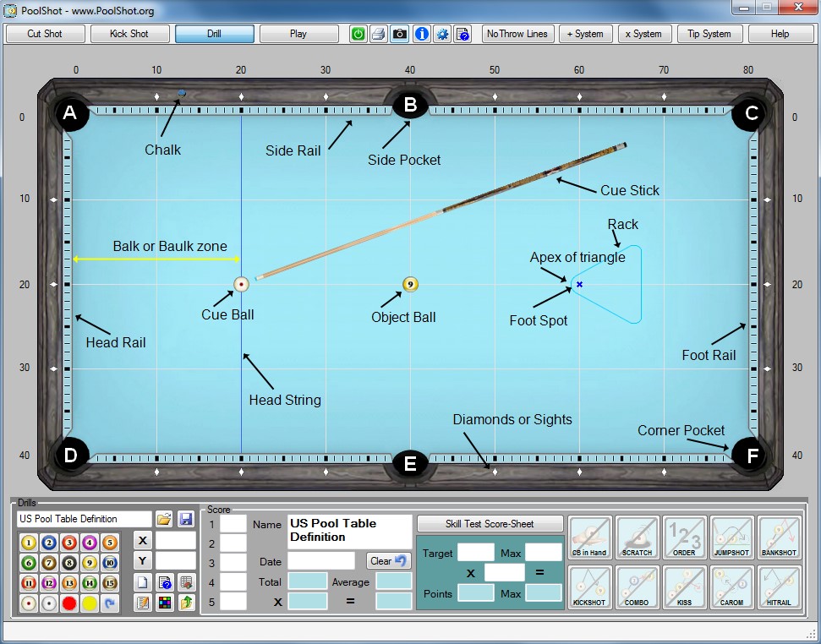This screenshot has width=821, height=644.
Task: Create a new blank drill page
Action: click(143, 582)
